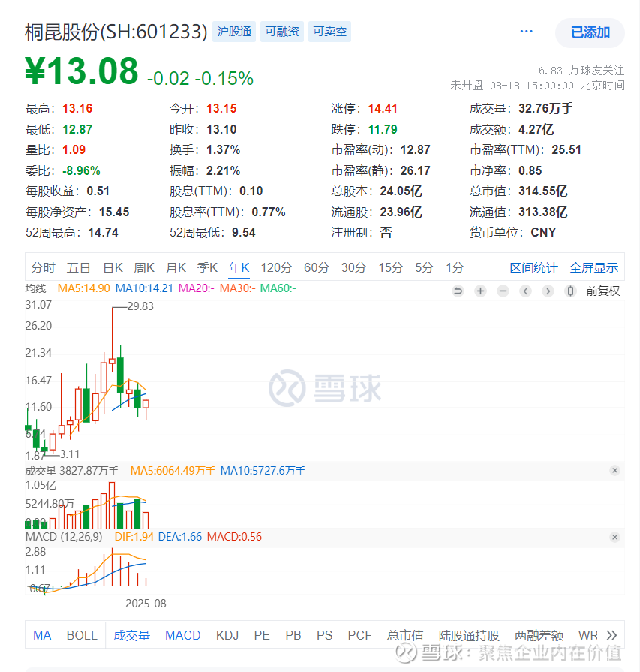
Task: Click the 2025-08 date label on chart
Action: pyautogui.click(x=146, y=604)
